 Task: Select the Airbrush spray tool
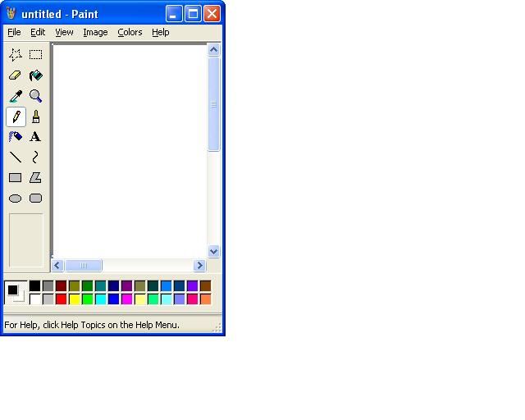click(16, 137)
